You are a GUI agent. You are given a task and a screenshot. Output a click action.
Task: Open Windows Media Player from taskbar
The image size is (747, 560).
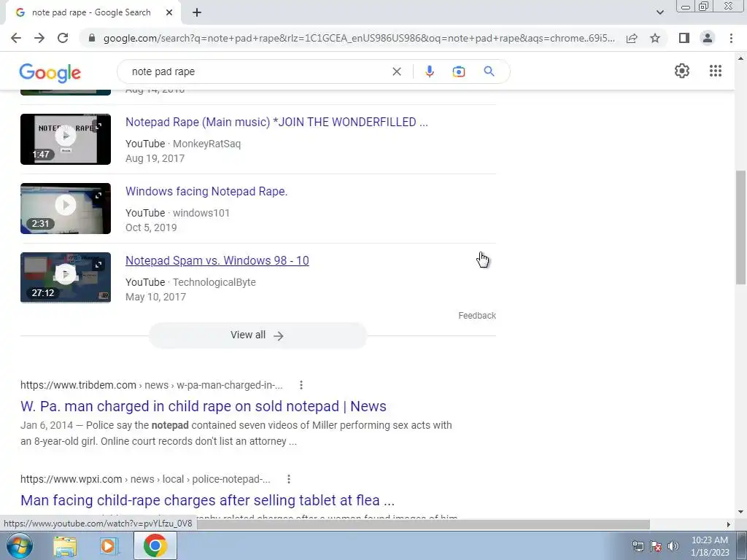click(109, 545)
